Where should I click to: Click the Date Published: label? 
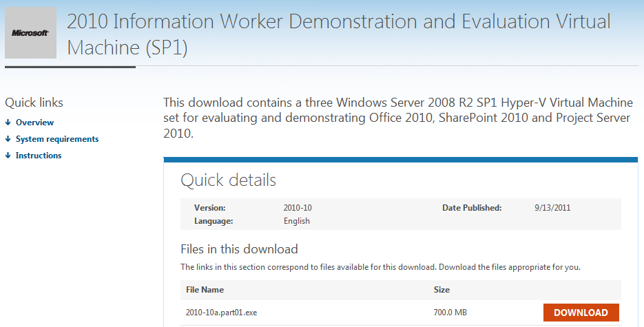point(472,208)
